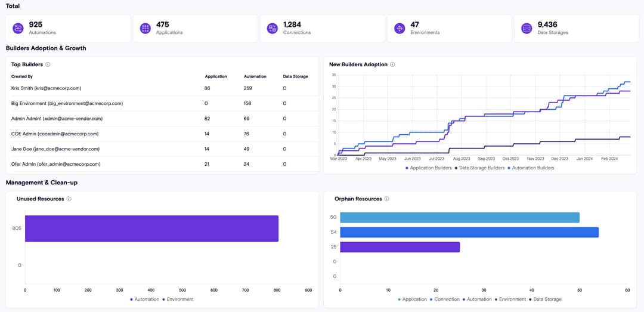Click the Data Storages database icon
Screen dimensions: 644x312
click(x=527, y=28)
